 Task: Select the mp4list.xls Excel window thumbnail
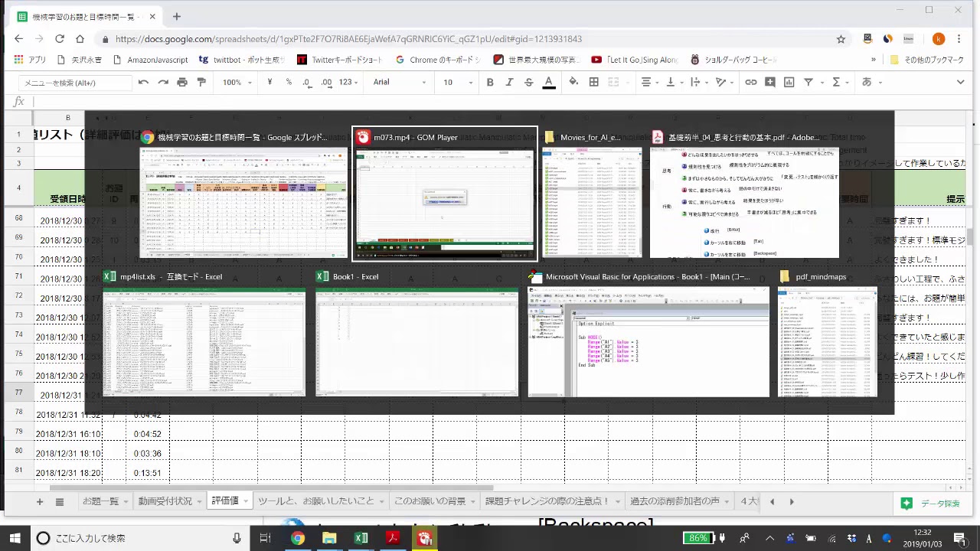tap(204, 342)
